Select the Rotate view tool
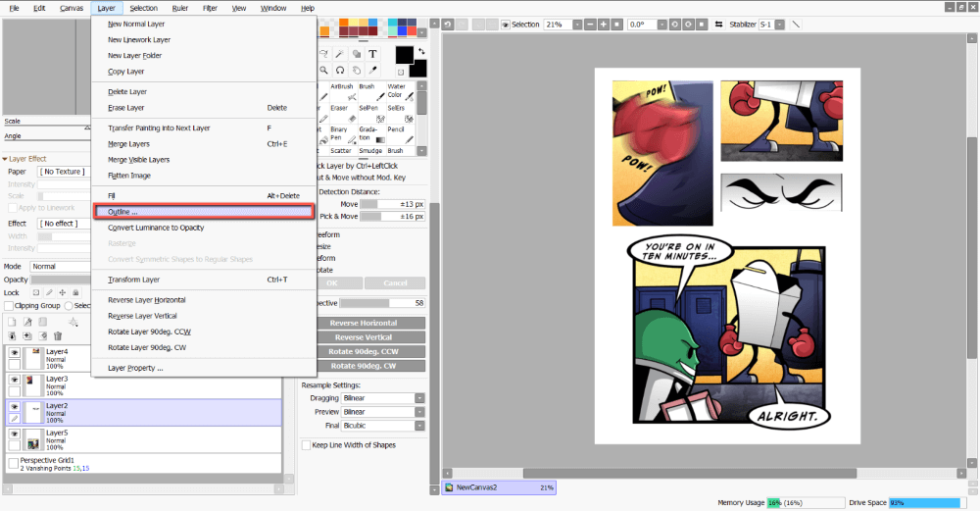The height and width of the screenshot is (511, 980). pos(339,70)
